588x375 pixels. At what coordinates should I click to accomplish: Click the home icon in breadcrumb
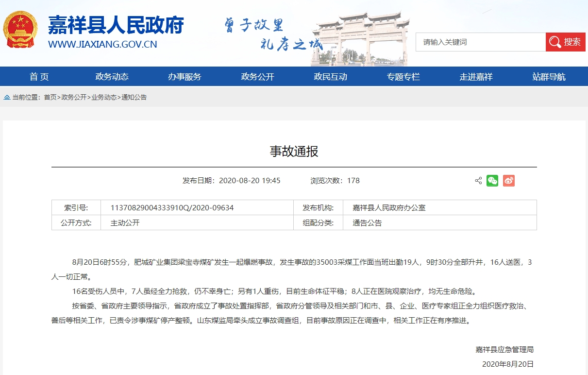7,97
